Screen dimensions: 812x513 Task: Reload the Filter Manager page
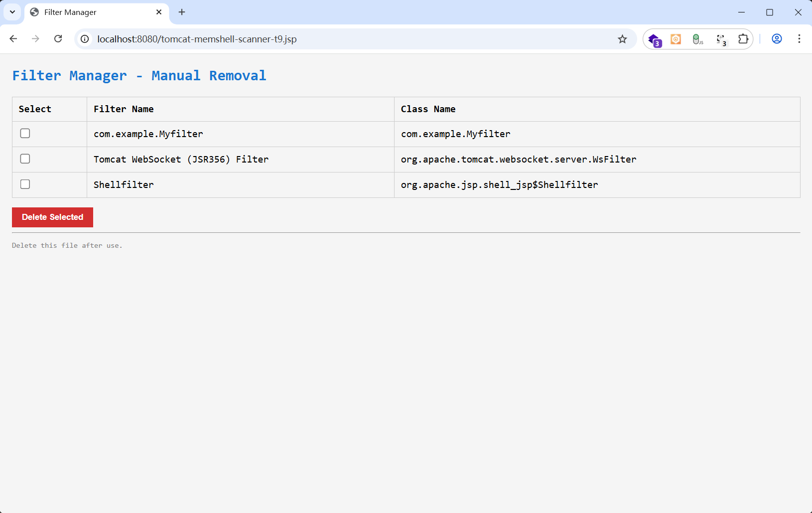coord(58,39)
